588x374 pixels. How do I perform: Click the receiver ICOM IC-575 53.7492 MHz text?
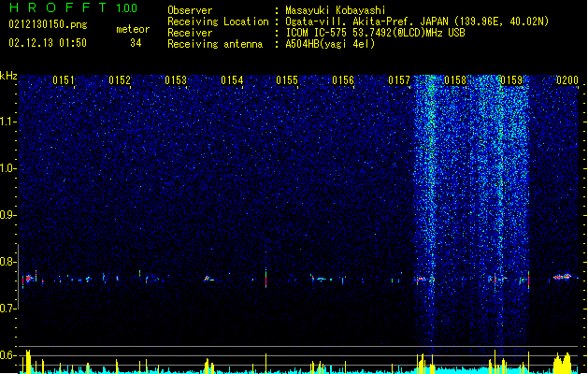(x=375, y=33)
